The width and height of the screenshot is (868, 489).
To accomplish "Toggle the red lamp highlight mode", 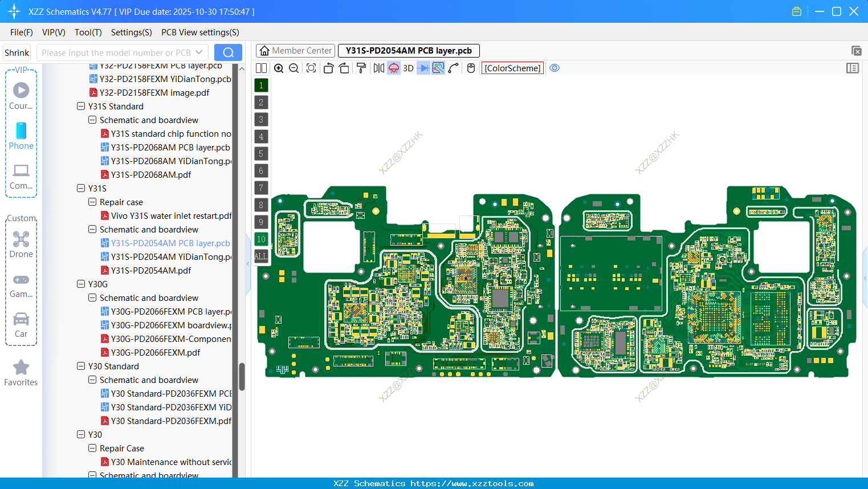I will tap(393, 68).
